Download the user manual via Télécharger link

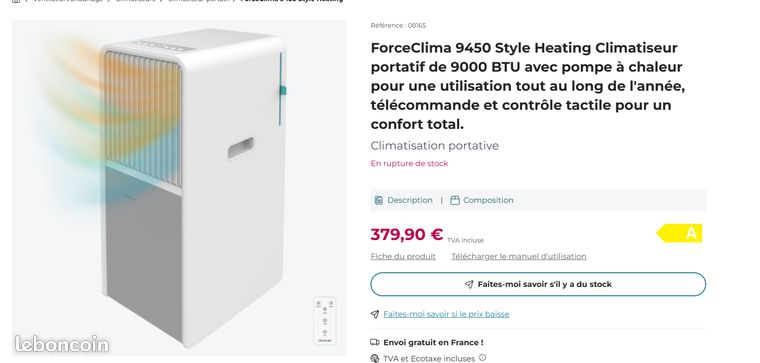tap(519, 256)
